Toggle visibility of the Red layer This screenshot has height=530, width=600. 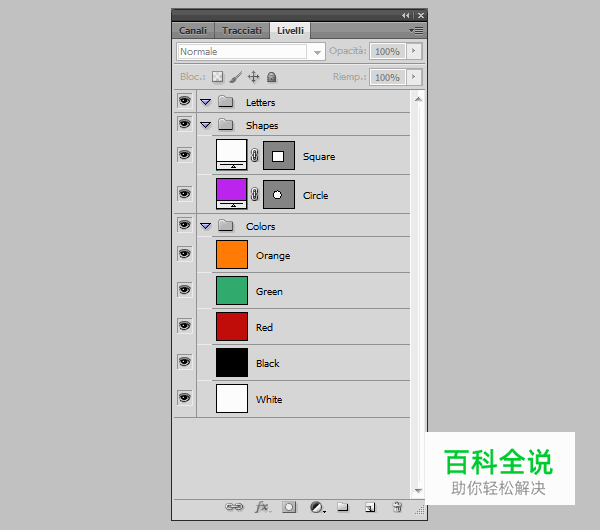click(x=184, y=327)
